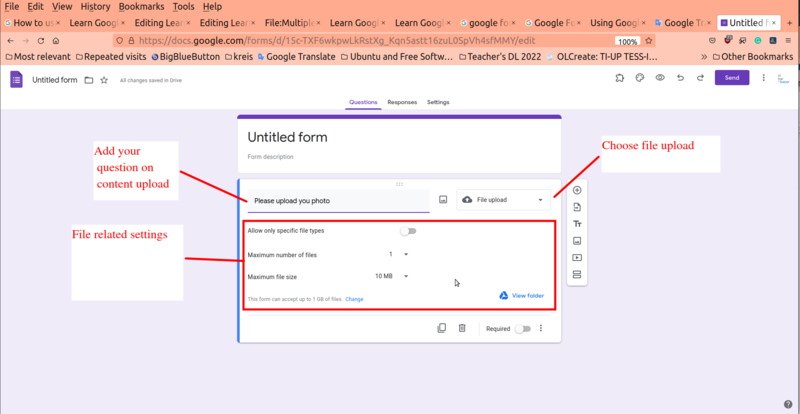
Task: Open the question's three-dot options menu
Action: (x=541, y=328)
